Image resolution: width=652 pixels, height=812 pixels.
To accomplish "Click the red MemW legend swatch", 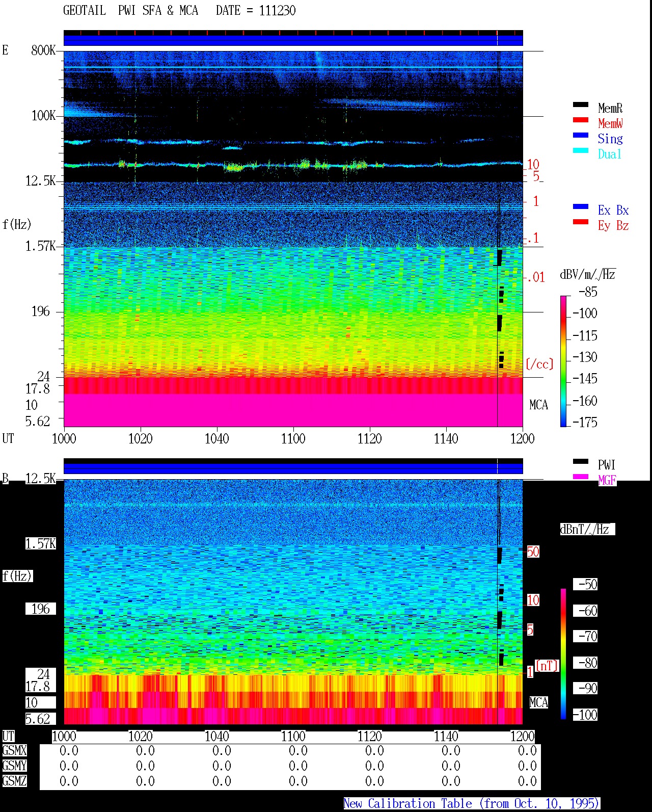I will coord(581,120).
